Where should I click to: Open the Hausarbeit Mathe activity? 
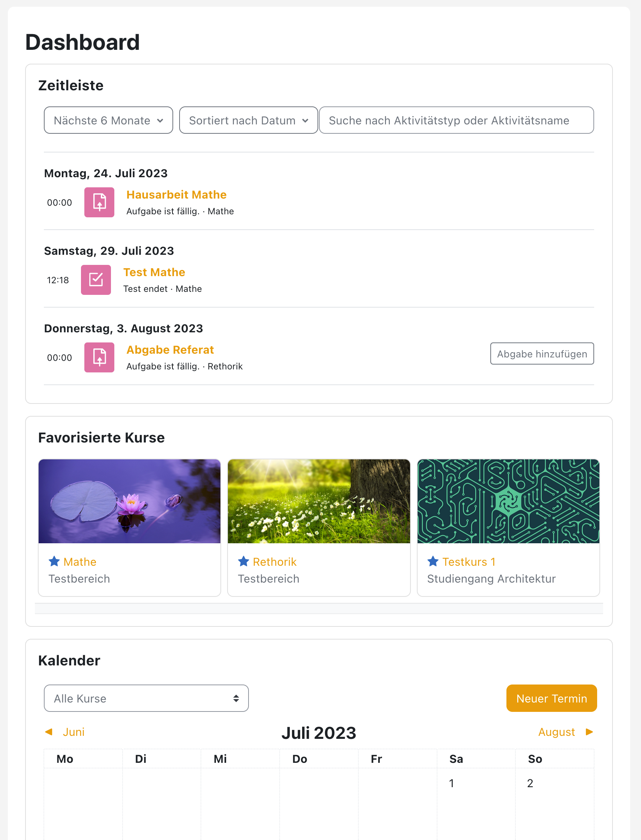point(176,194)
